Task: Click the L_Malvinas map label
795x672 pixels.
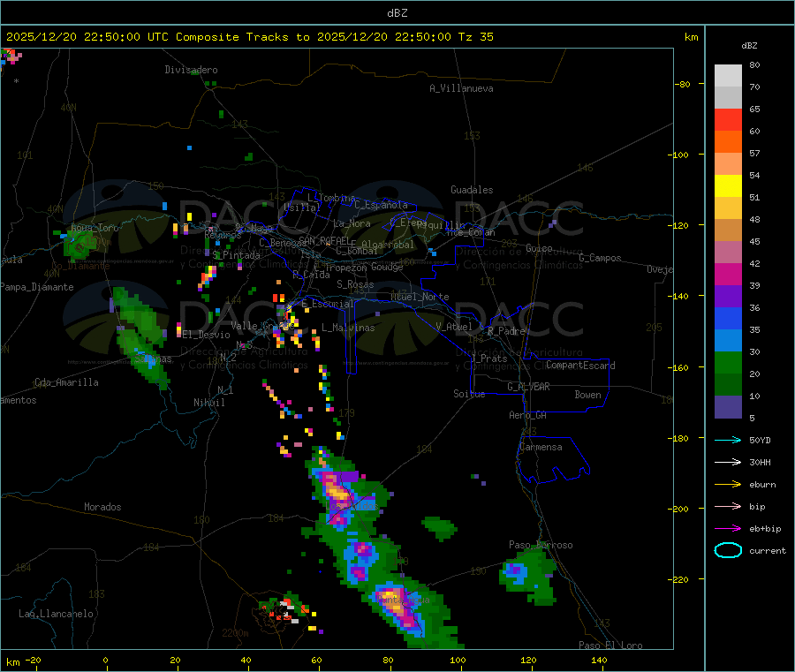Action: pos(348,328)
